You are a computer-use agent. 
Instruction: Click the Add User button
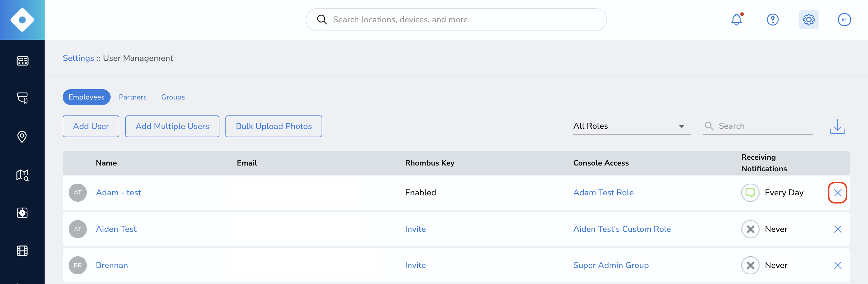coord(91,126)
